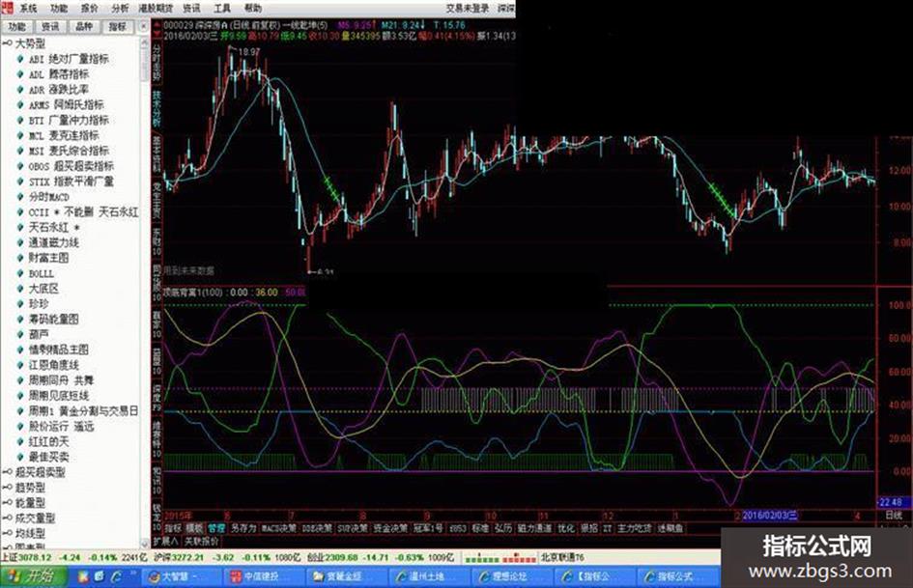Click the 葫芦 diamond icon
This screenshot has height=588, width=913.
pos(21,334)
